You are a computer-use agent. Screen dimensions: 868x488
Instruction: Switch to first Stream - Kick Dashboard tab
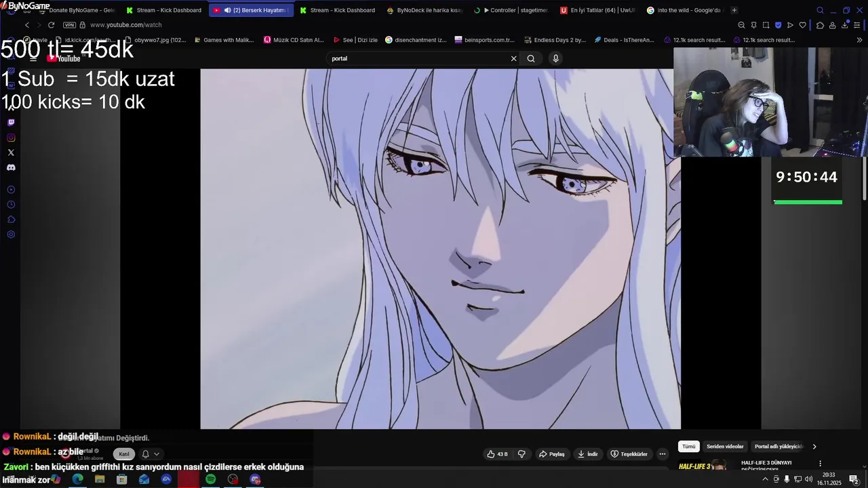[x=164, y=10]
